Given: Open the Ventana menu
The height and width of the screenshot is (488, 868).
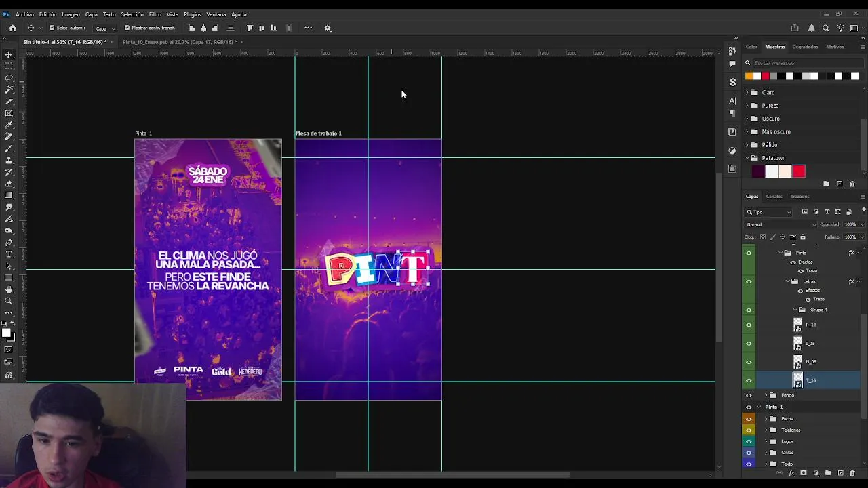Looking at the screenshot, I should coord(216,14).
